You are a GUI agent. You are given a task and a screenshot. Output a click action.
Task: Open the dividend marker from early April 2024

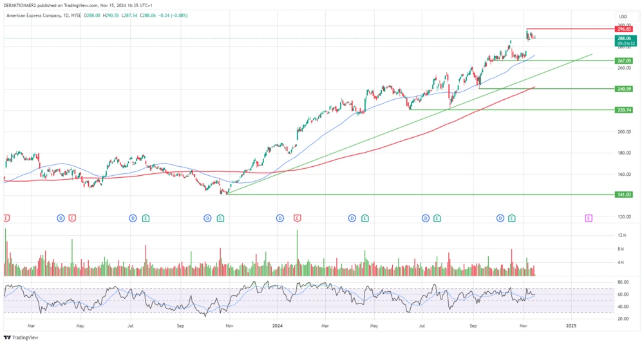pyautogui.click(x=352, y=218)
